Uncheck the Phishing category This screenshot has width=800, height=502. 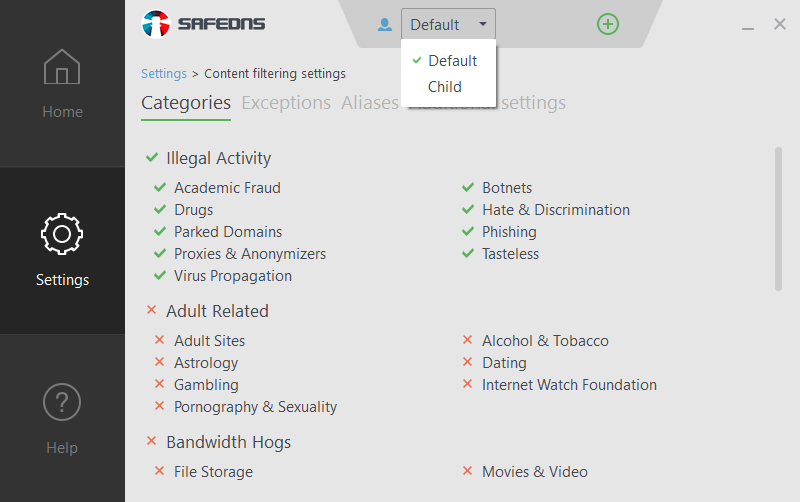[467, 232]
